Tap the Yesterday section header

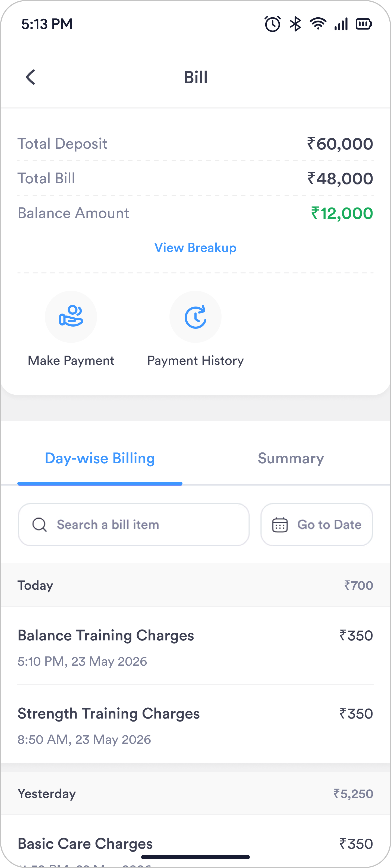[195, 793]
